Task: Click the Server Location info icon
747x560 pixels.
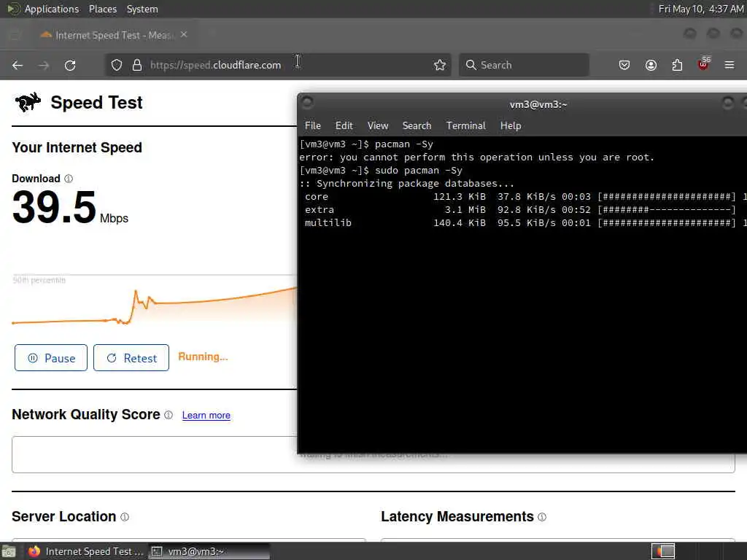Action: (x=125, y=517)
